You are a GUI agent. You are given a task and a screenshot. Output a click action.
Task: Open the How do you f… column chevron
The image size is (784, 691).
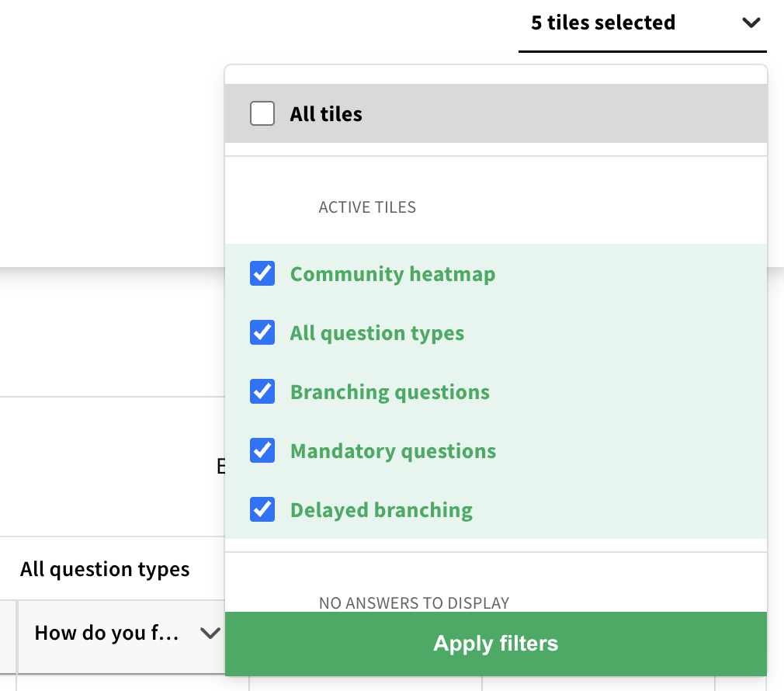(x=210, y=634)
